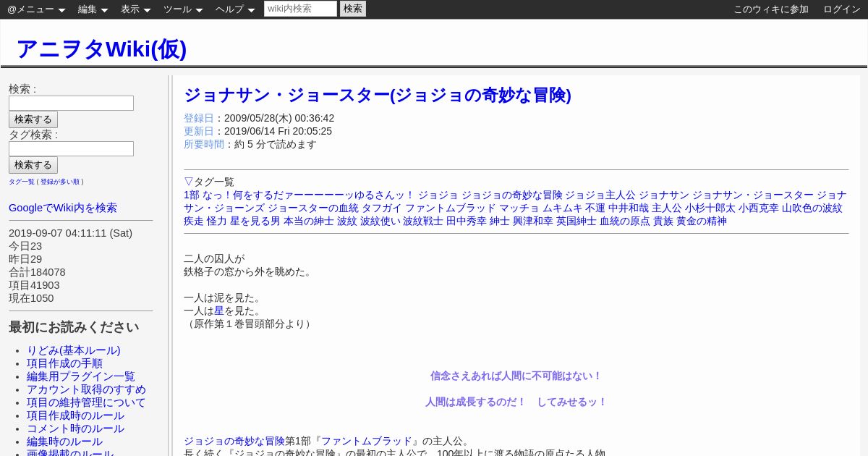Open the 本当の紳士 tag
The height and width of the screenshot is (456, 868).
[x=309, y=221]
